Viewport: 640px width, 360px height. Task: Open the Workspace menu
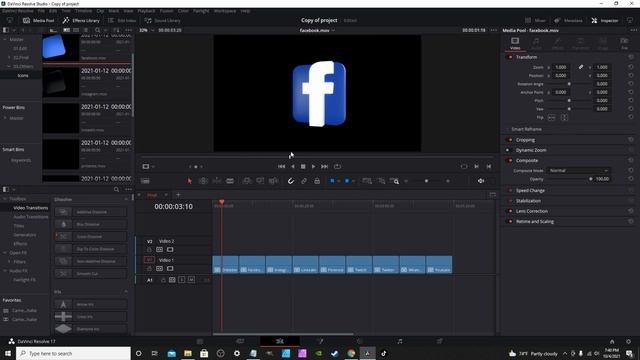tap(224, 11)
